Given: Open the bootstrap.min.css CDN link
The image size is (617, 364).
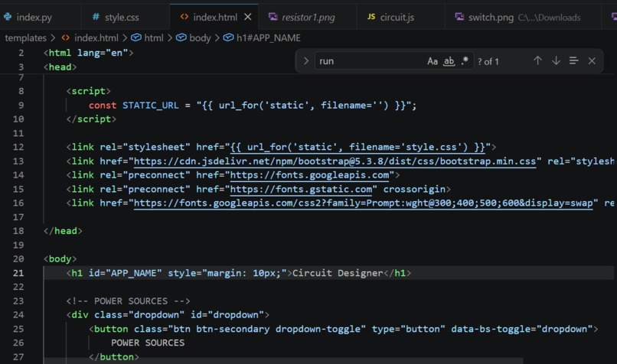Looking at the screenshot, I should 335,161.
